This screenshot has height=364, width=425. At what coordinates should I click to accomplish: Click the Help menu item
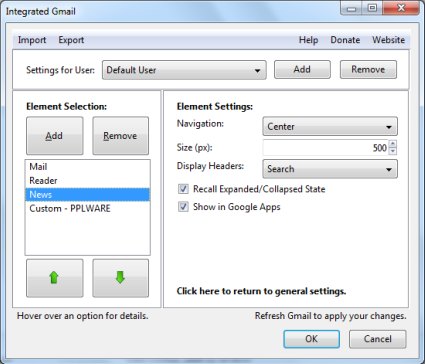click(x=308, y=40)
